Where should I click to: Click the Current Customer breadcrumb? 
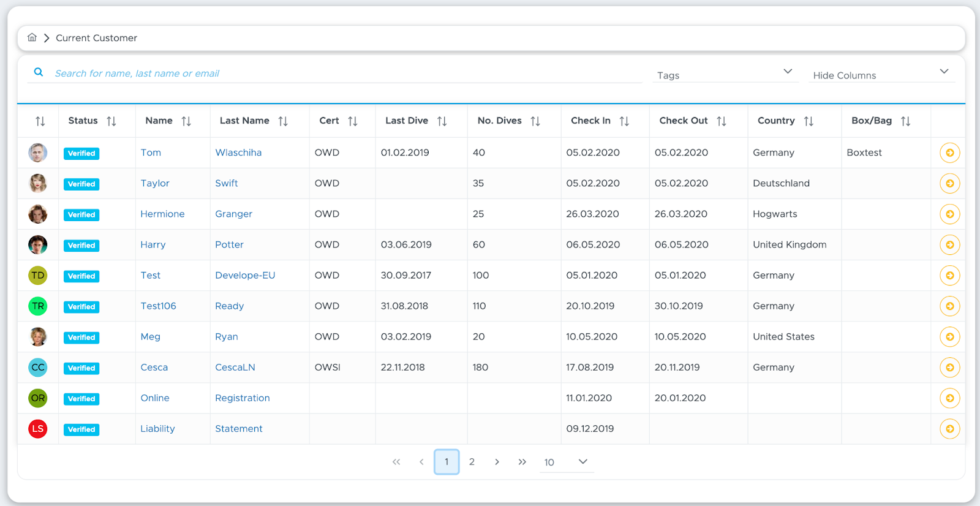pyautogui.click(x=96, y=38)
